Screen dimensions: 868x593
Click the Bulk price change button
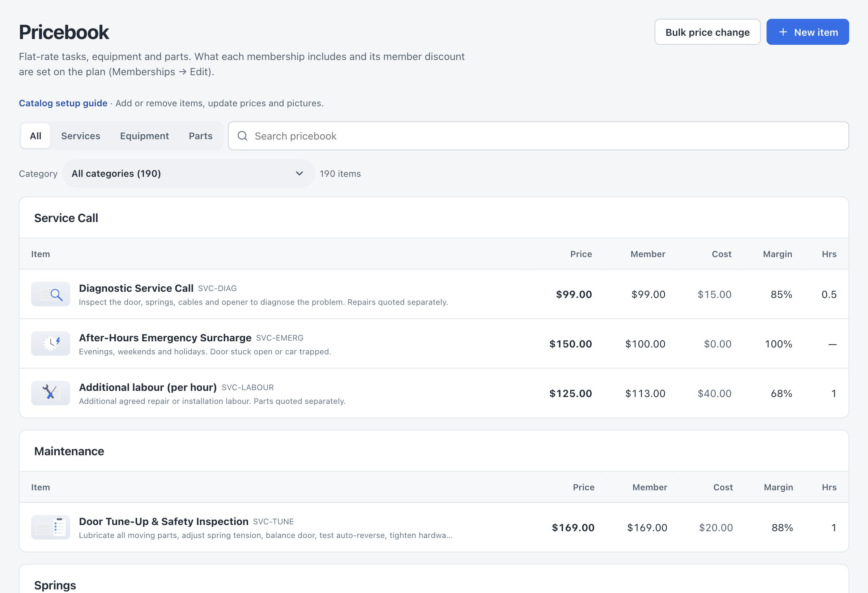click(707, 32)
